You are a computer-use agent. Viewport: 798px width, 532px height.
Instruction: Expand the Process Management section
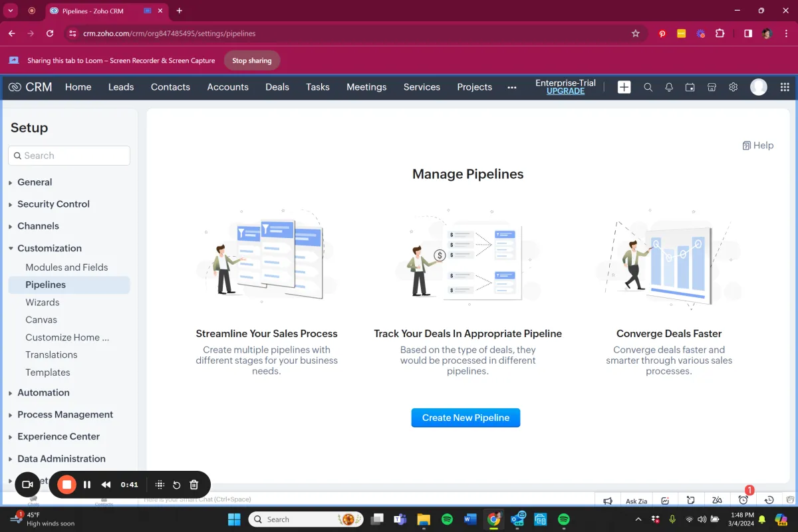(65, 414)
